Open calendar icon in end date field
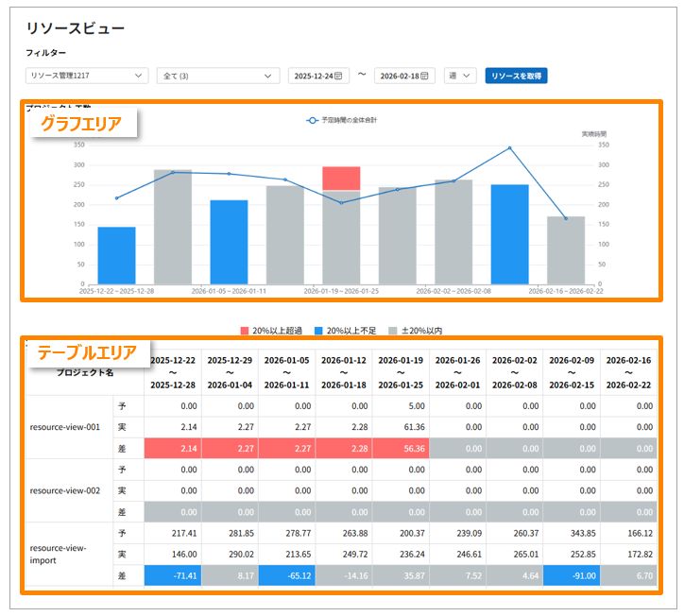This screenshot has height=616, width=684. [425, 76]
